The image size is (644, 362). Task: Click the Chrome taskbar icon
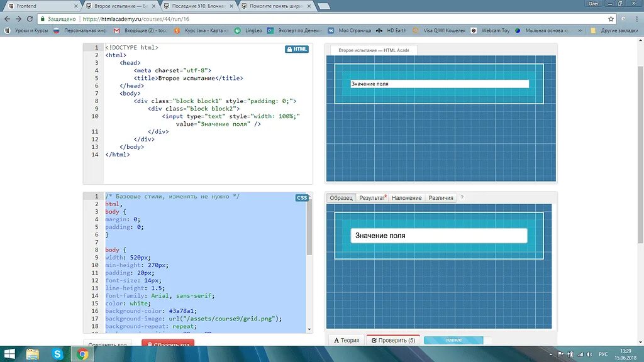tap(82, 354)
